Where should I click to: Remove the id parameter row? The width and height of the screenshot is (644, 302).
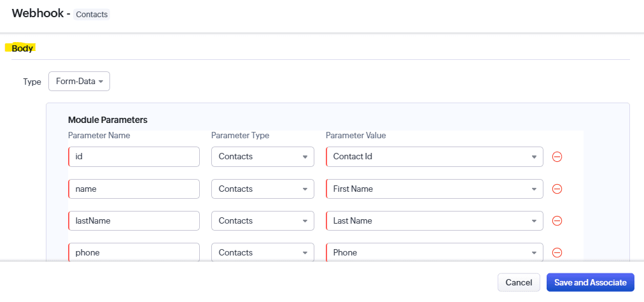click(557, 157)
